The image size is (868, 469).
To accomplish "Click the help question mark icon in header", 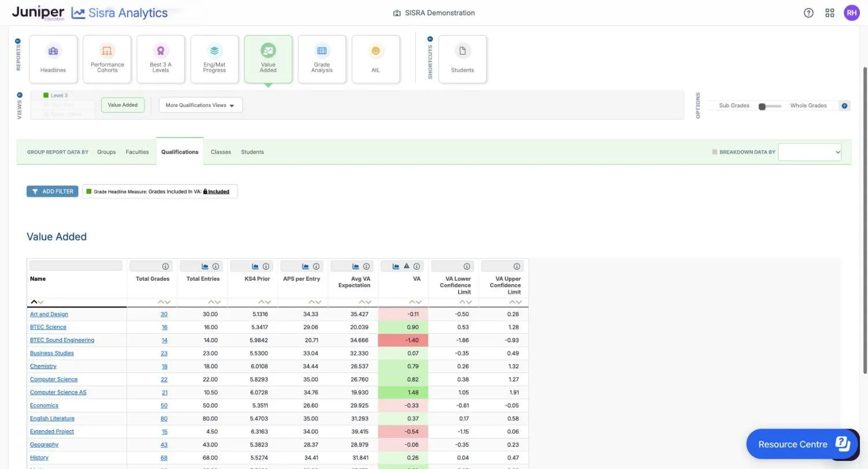I will click(809, 13).
